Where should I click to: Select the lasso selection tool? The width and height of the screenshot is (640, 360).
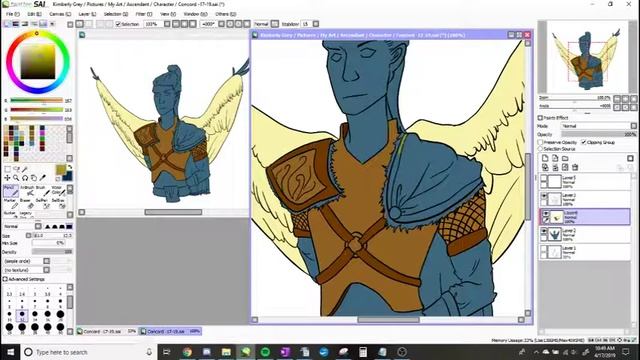pos(16,169)
